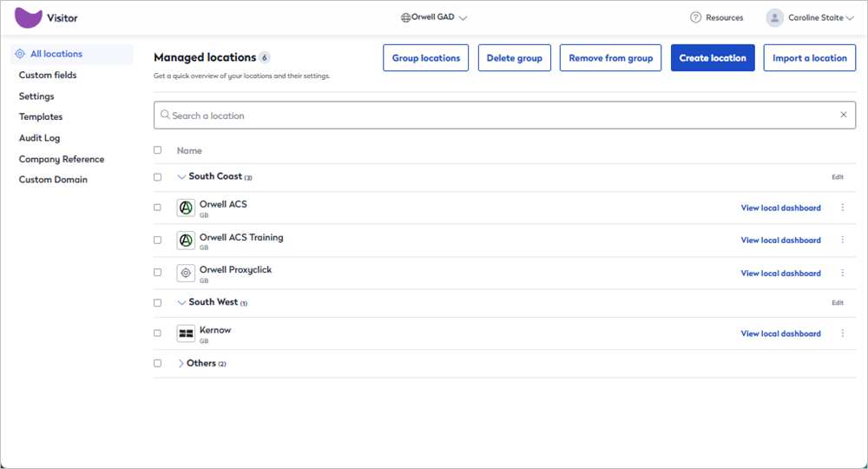Open the Caroline Staite account dropdown

(810, 17)
